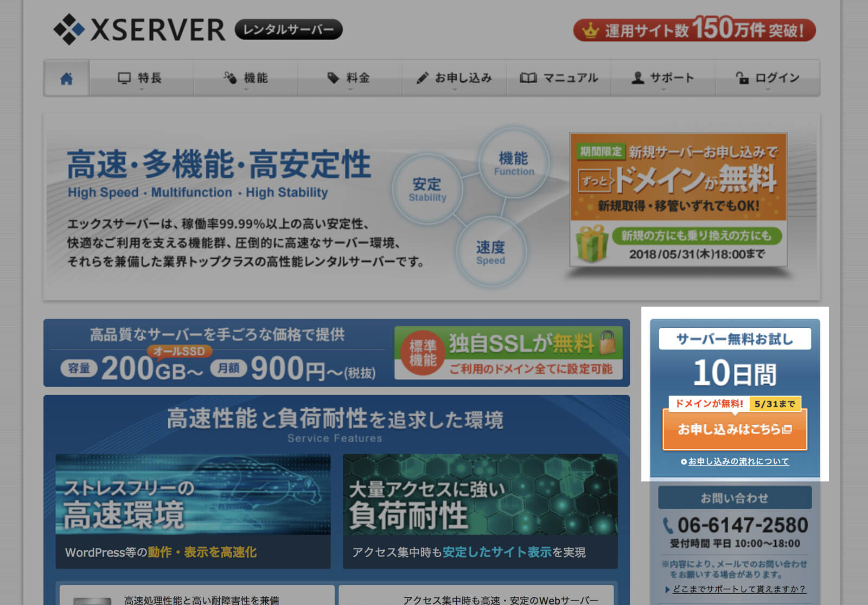Click 高速処理性能と高い耐障害性を兼備 card

click(x=197, y=595)
